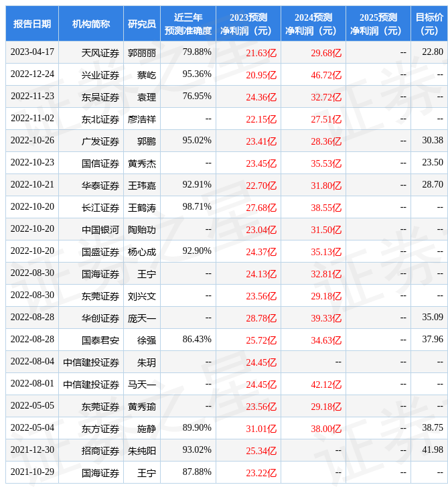Click accuracy value 95.36%
The height and width of the screenshot is (489, 448).
[x=197, y=74]
